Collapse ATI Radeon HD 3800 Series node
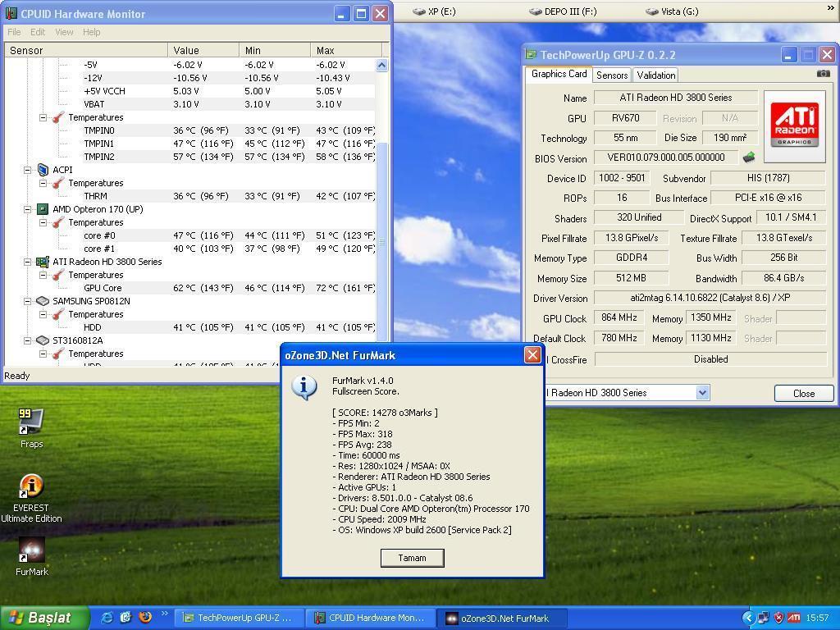Viewport: 840px width, 630px height. pos(27,262)
